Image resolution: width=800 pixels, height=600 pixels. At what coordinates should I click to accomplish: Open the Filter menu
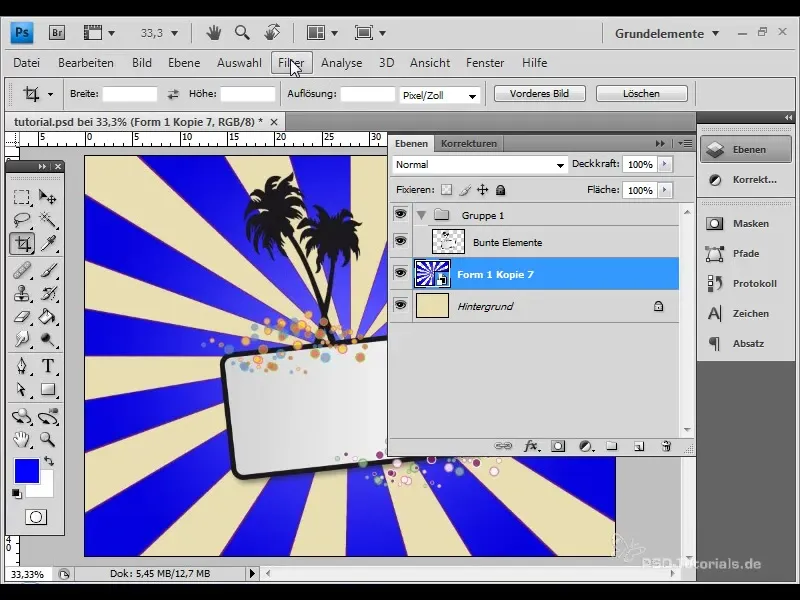[291, 63]
